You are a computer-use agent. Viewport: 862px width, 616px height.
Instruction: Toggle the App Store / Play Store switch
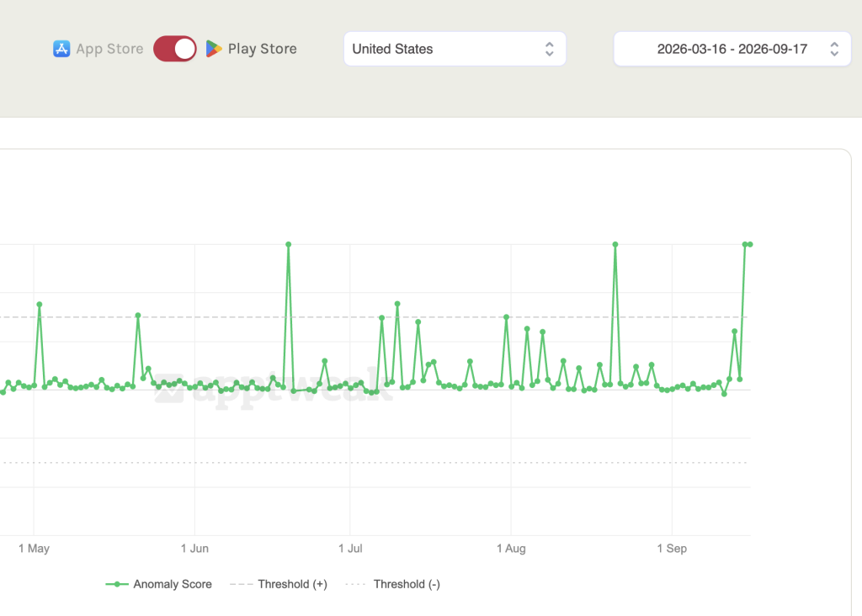175,49
